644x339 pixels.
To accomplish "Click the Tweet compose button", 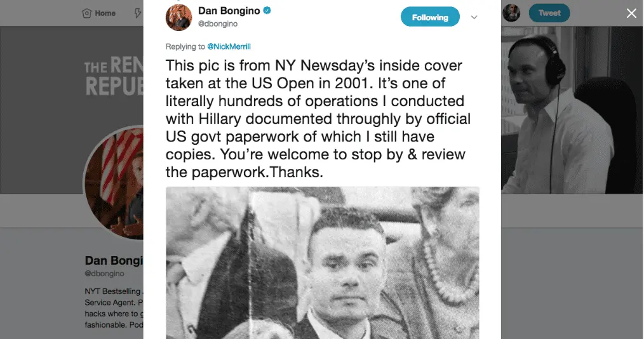I will pyautogui.click(x=549, y=13).
